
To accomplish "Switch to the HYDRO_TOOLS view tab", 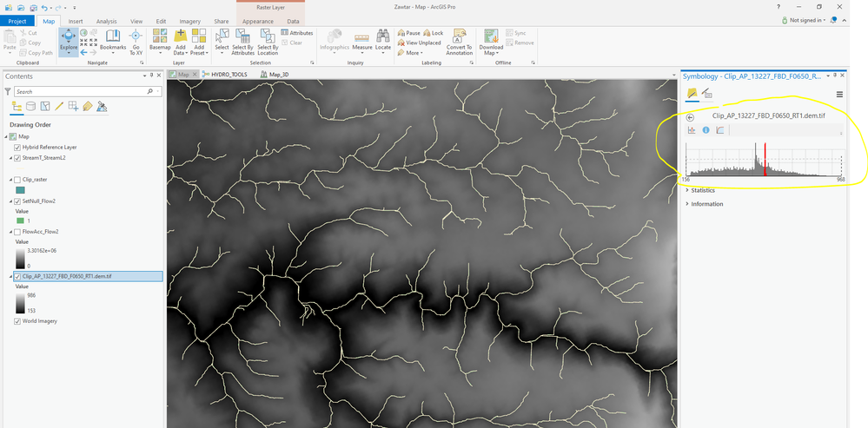I will click(x=225, y=74).
